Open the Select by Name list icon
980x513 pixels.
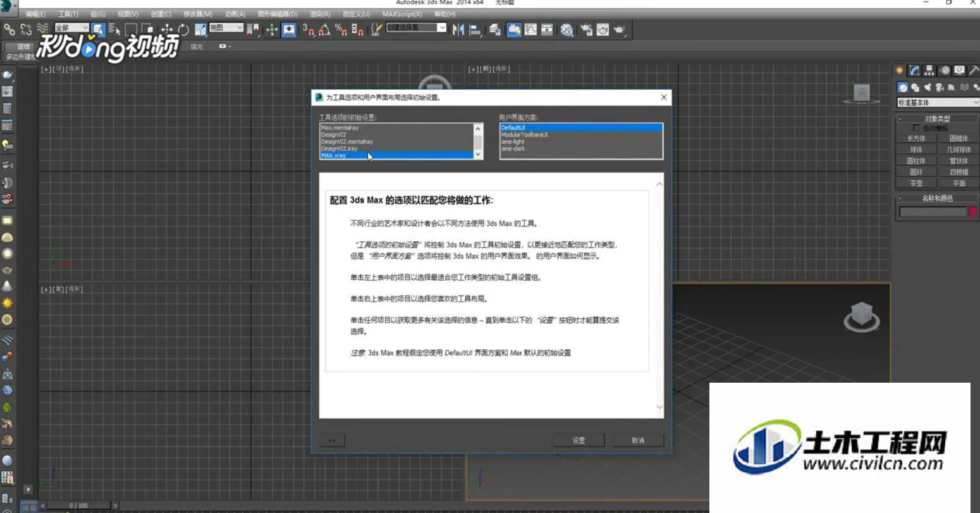(114, 29)
